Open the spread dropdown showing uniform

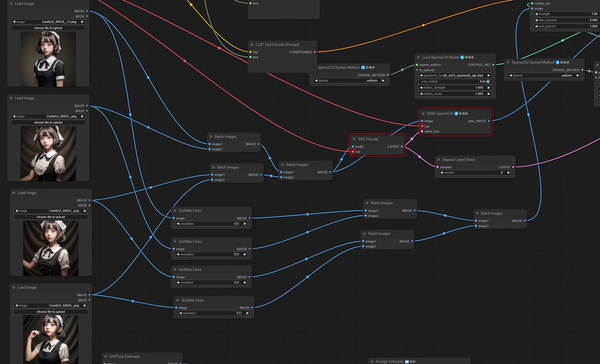coord(350,80)
